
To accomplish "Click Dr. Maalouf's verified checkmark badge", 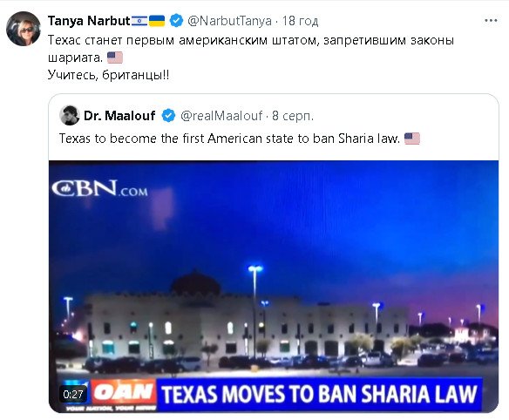I will (x=168, y=116).
